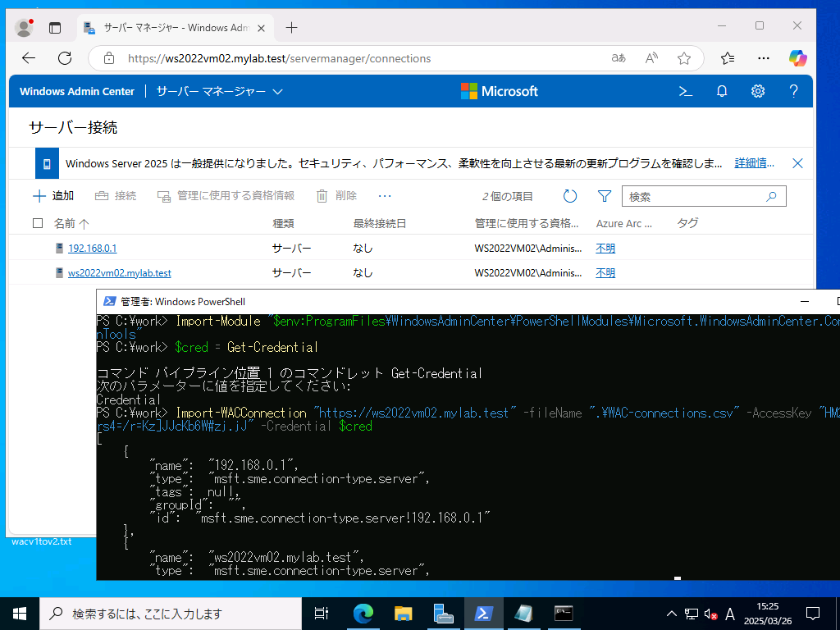Click the 削除 button

pyautogui.click(x=336, y=196)
